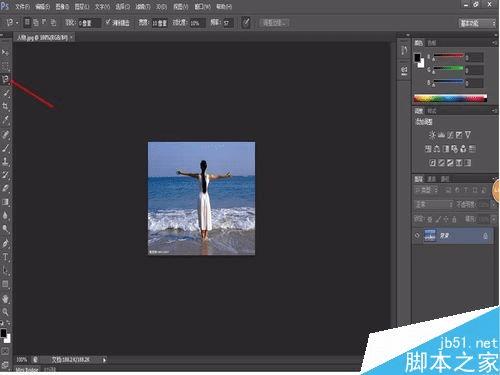Select the Brush tool
This screenshot has height=375, width=500.
pos(5,148)
